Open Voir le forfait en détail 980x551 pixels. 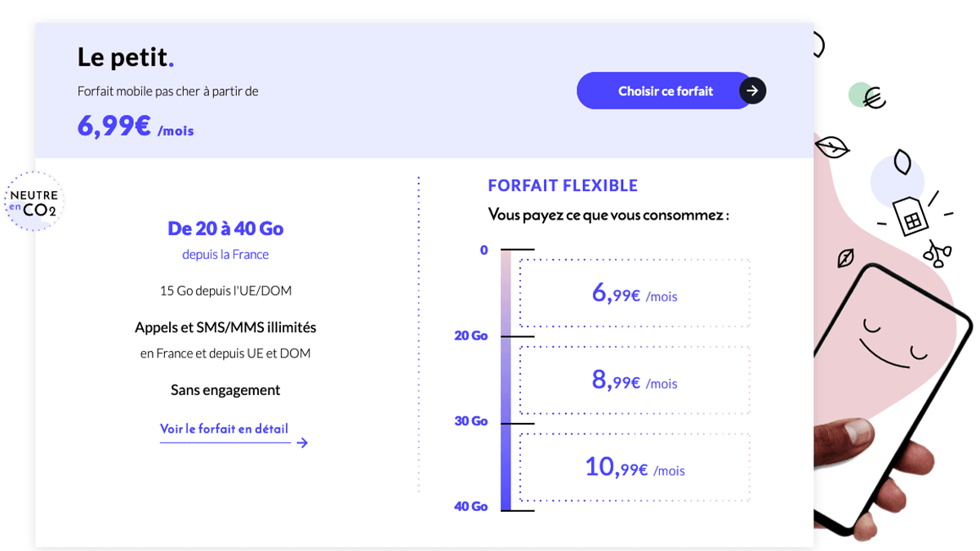click(x=225, y=429)
